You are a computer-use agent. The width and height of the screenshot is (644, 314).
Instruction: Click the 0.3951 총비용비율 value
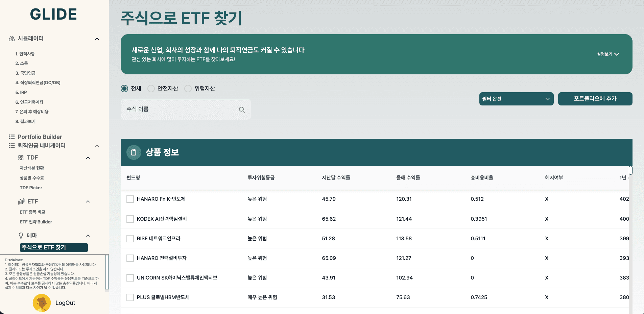[x=479, y=219]
